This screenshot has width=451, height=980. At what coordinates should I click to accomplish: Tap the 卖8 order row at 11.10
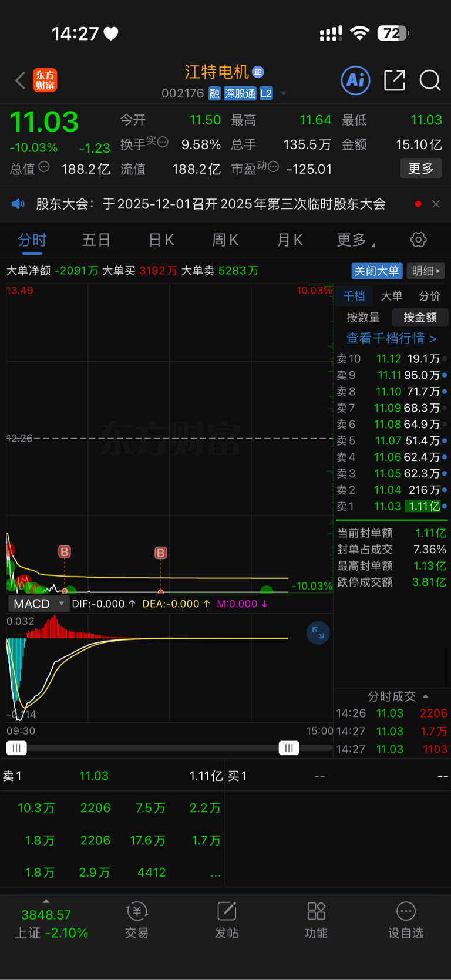391,391
